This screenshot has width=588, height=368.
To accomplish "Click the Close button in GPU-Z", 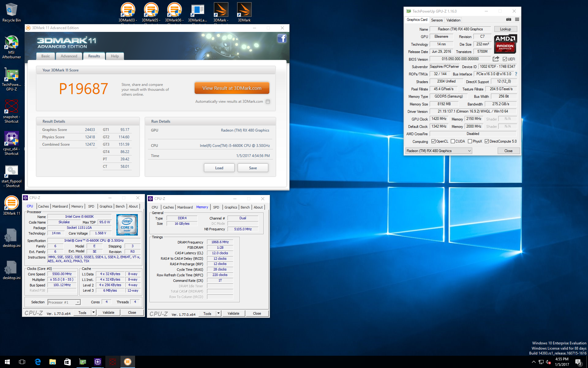I will 508,151.
